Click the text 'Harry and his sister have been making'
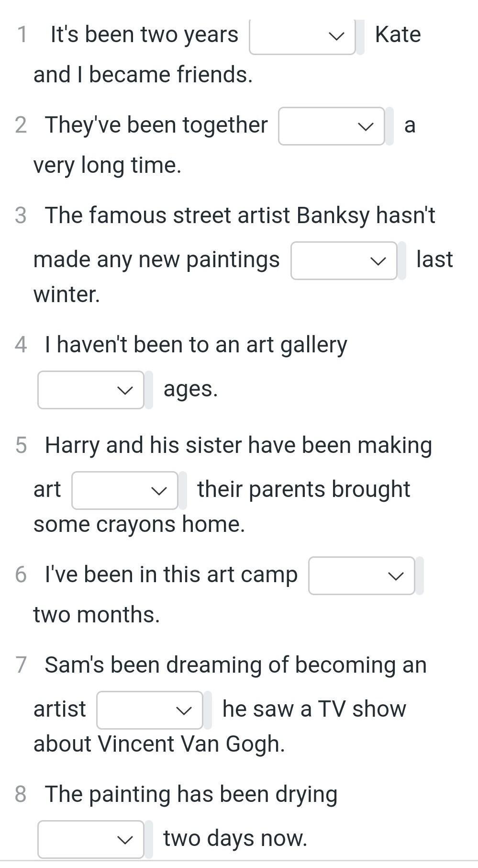Viewport: 478px width, 868px height. tap(238, 445)
